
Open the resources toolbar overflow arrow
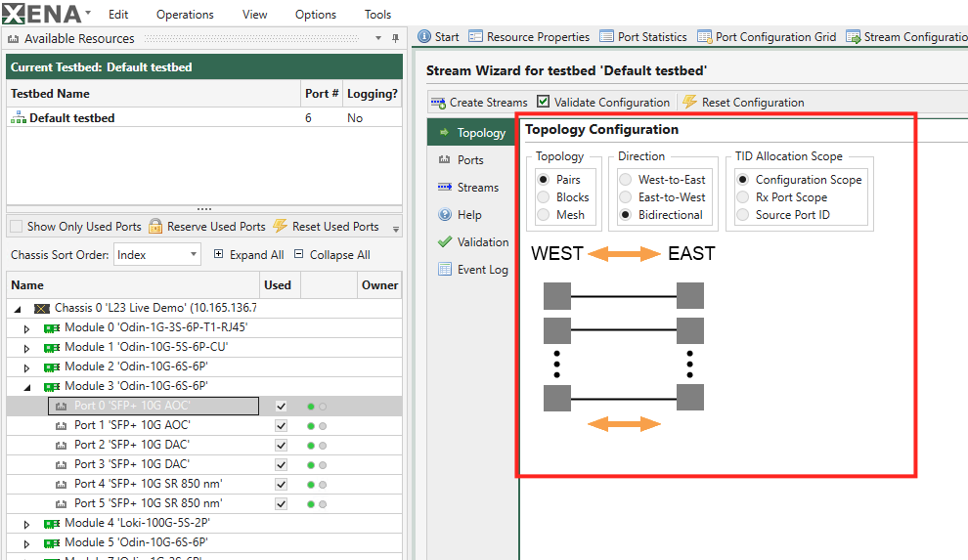pyautogui.click(x=396, y=228)
